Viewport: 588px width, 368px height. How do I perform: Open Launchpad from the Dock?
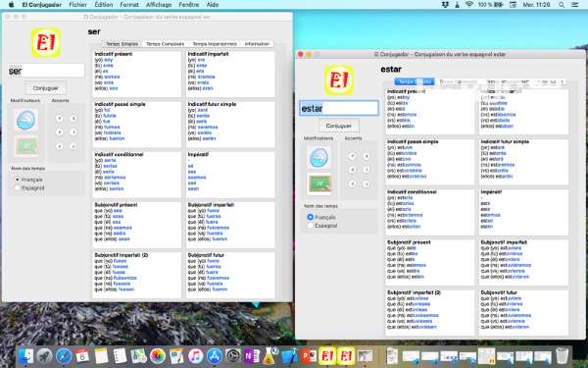tap(45, 356)
